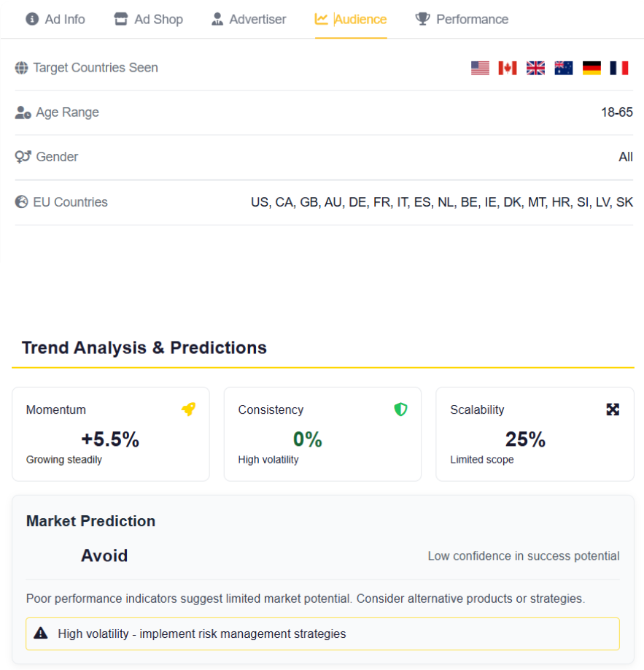The height and width of the screenshot is (670, 644).
Task: Click the EU Countries list text
Action: pyautogui.click(x=441, y=202)
